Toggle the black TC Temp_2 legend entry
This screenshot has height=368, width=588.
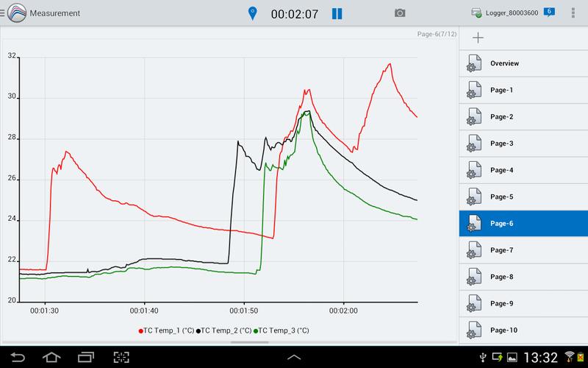point(223,331)
